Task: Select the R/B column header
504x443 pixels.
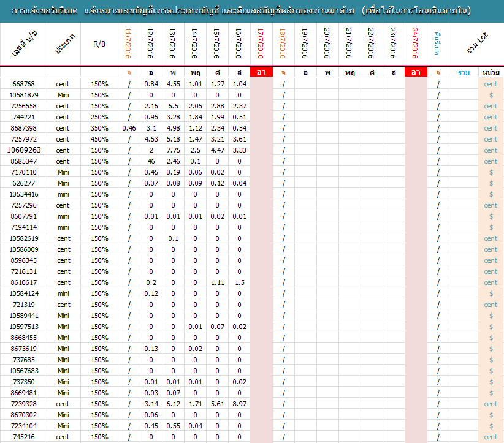Action: [99, 44]
